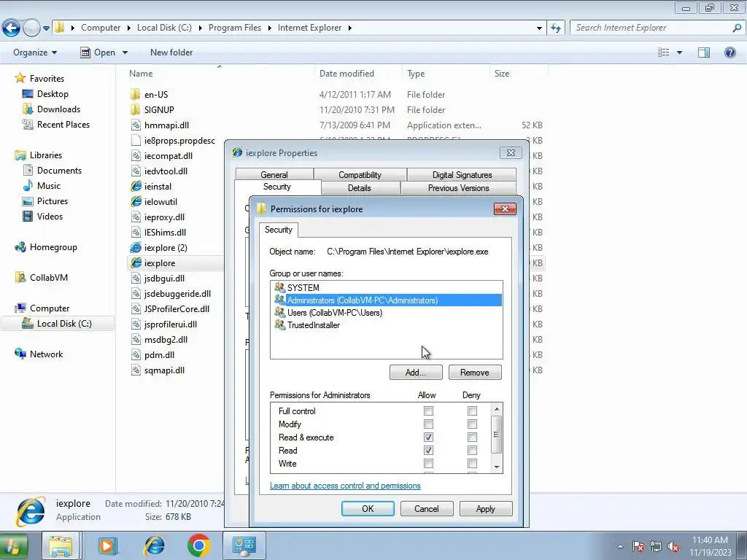
Task: Click the search magnifier icon
Action: pos(737,28)
